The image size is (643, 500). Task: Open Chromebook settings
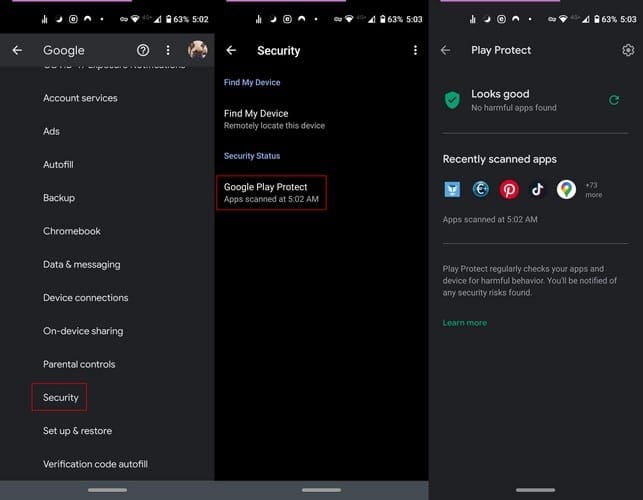72,231
